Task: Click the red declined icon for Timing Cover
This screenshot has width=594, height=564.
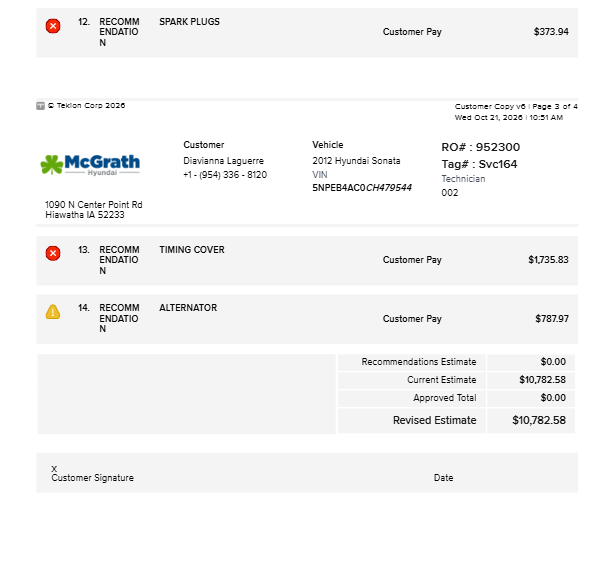Action: [53, 253]
